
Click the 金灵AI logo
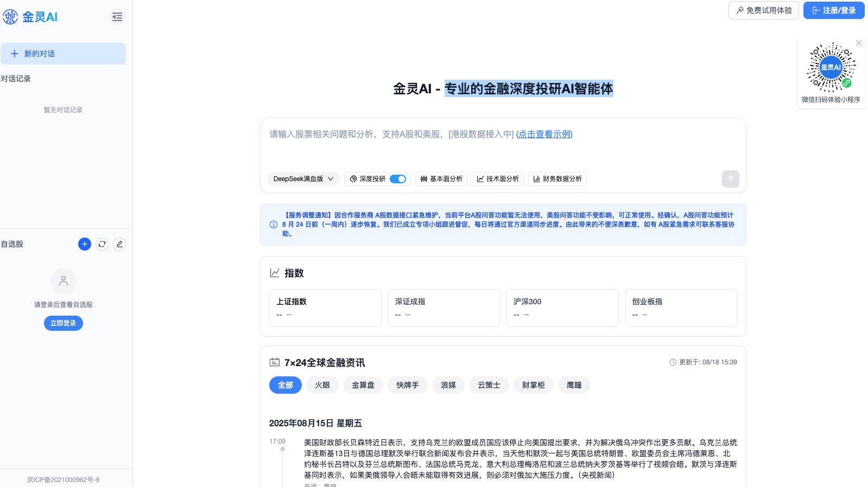[x=30, y=17]
